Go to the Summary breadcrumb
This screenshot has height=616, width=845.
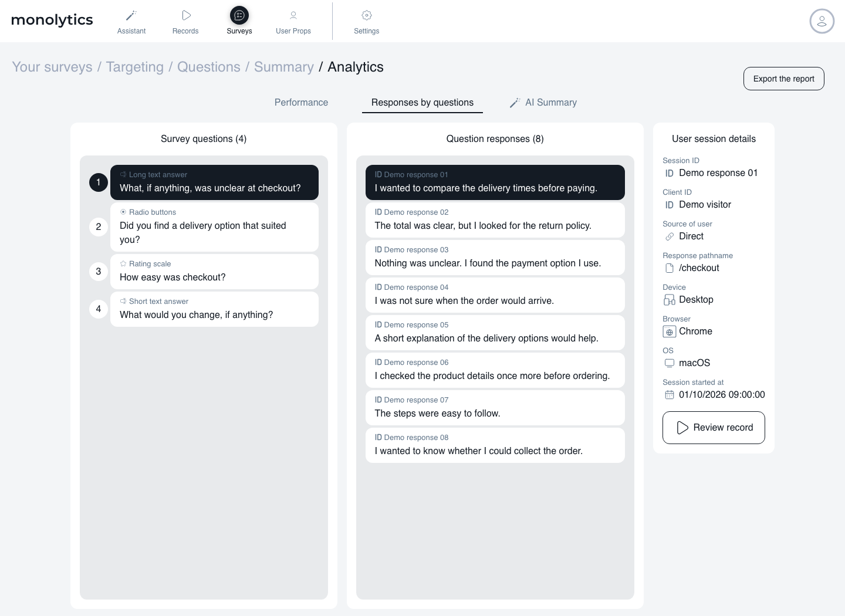(x=284, y=67)
